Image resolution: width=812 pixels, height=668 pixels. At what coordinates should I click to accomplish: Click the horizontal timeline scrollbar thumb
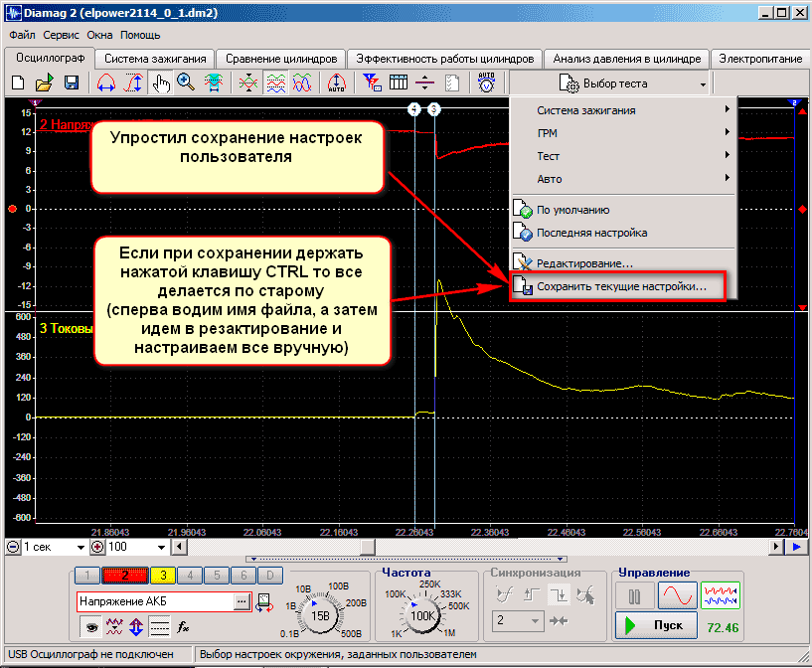(x=367, y=547)
